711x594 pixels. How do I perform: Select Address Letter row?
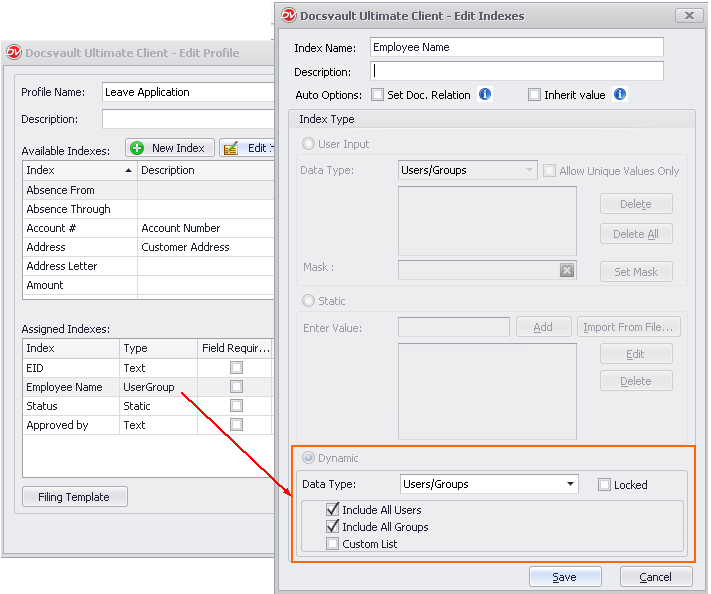point(148,266)
